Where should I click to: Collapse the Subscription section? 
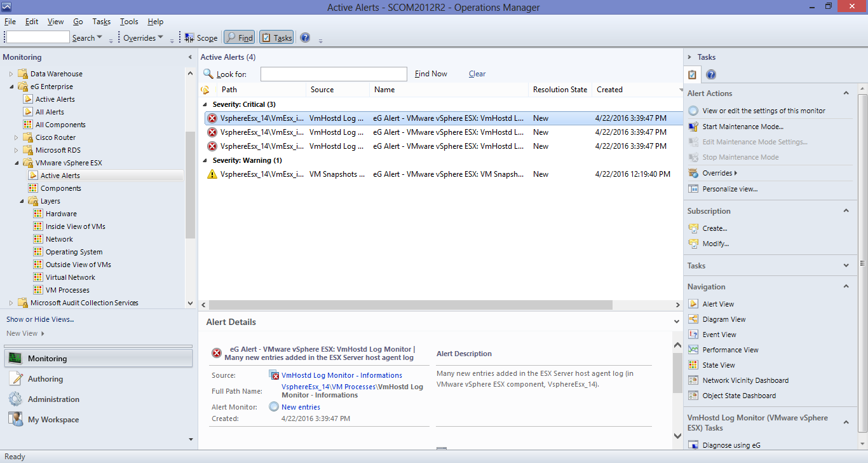(846, 211)
